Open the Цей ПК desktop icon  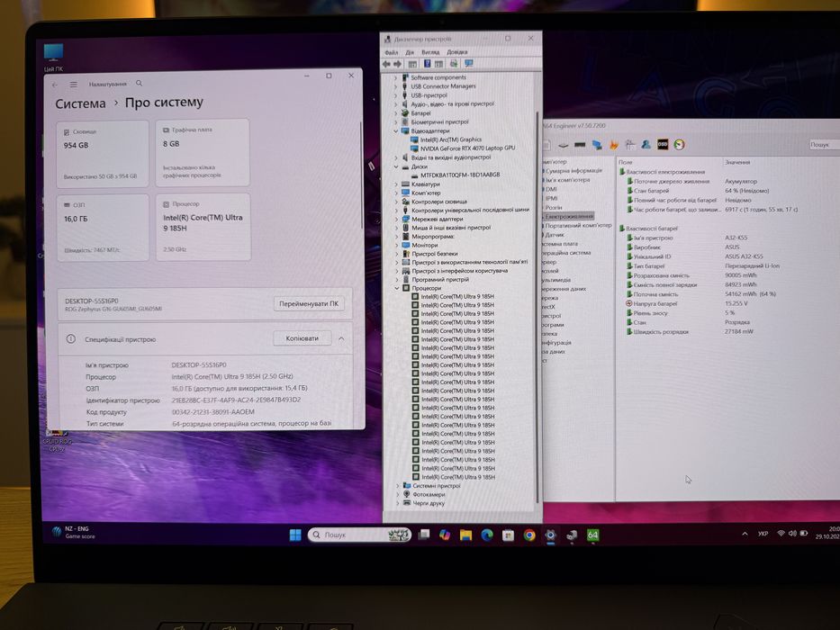click(x=54, y=58)
